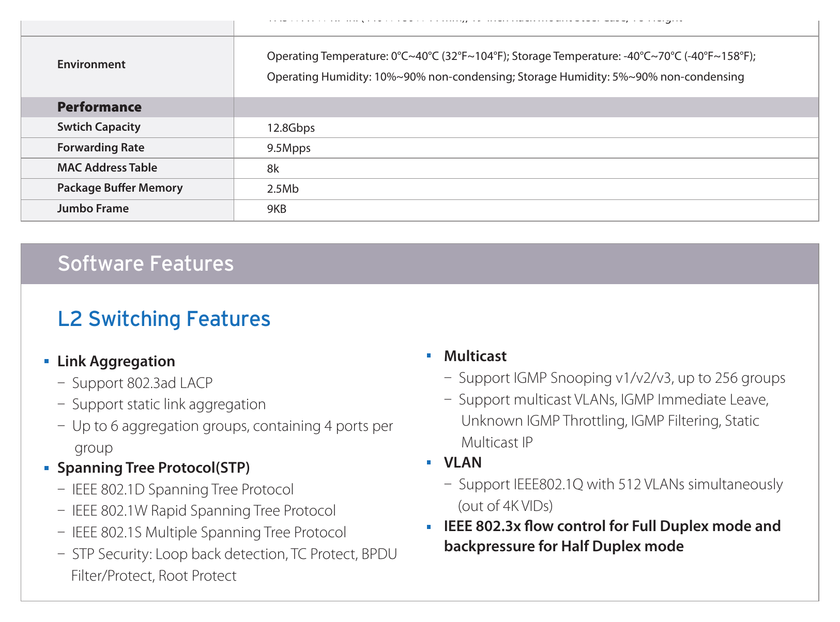Viewport: 840px width, 622px height.
Task: Select the Software Features section header
Action: tap(420, 263)
